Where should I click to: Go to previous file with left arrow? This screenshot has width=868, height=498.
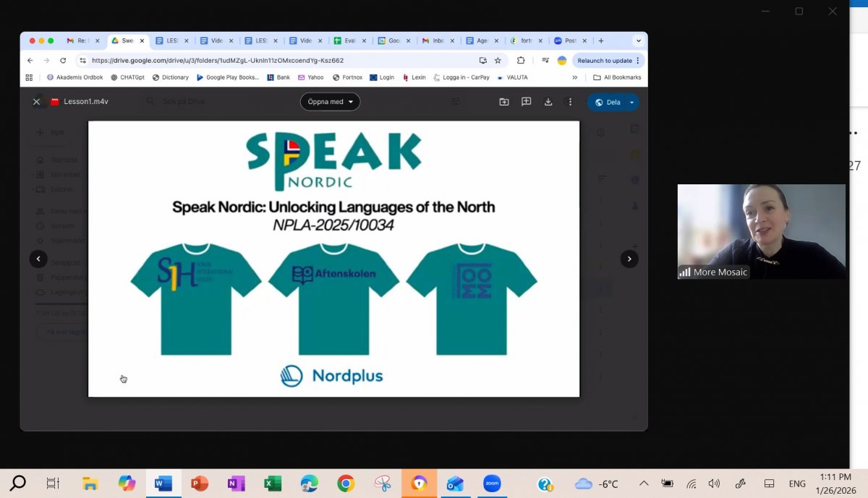pos(38,259)
